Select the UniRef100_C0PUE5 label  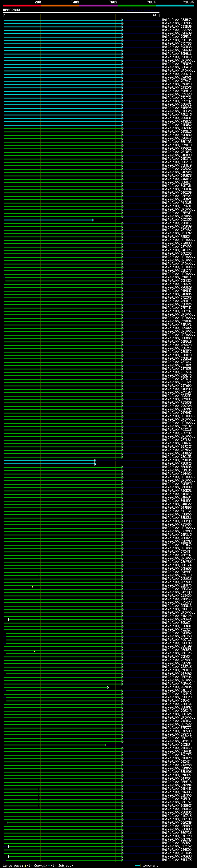tap(177, 483)
